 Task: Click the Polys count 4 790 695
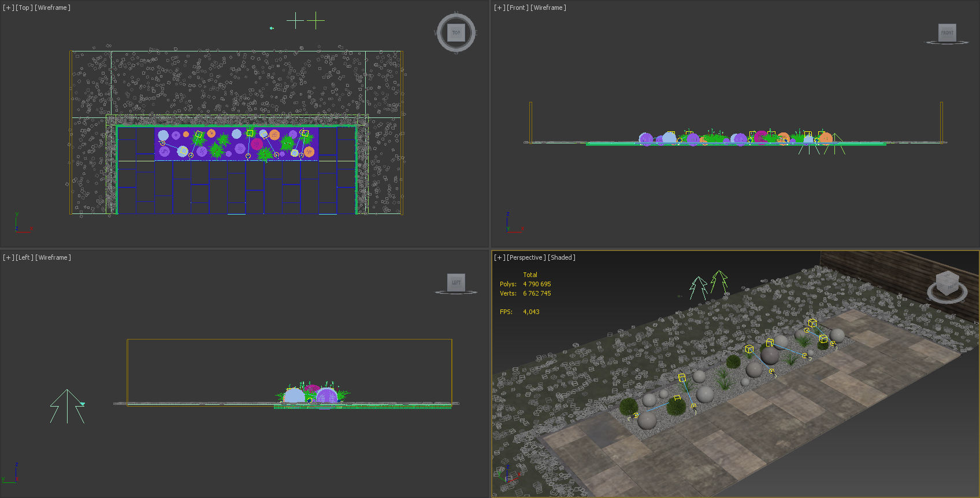pyautogui.click(x=537, y=284)
